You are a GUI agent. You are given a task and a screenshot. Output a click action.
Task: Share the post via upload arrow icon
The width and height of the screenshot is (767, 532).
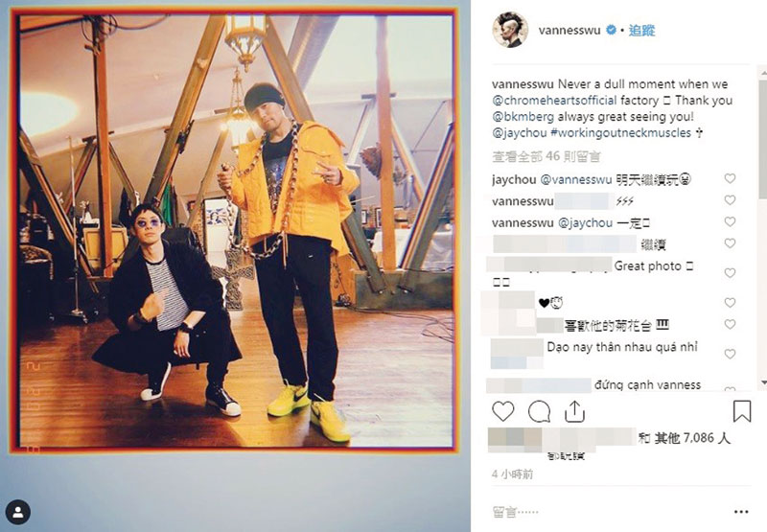coord(574,411)
